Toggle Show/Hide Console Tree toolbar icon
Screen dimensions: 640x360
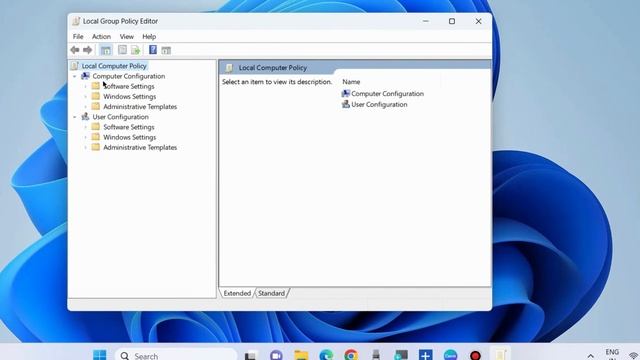(x=106, y=50)
